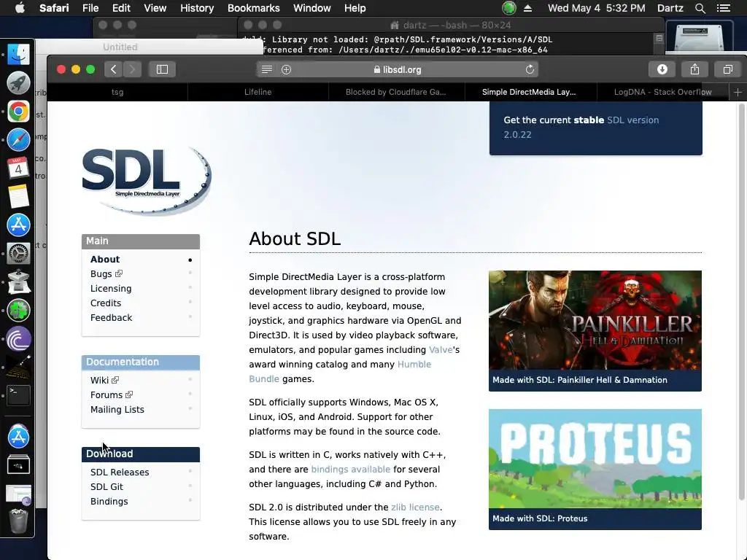Open the Credits sidebar link
Image resolution: width=747 pixels, height=560 pixels.
106,303
